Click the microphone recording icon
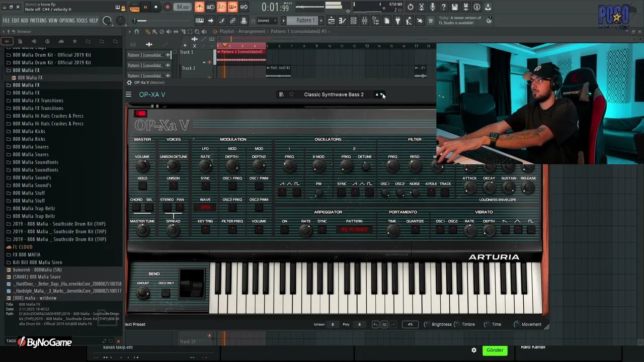 point(433,7)
